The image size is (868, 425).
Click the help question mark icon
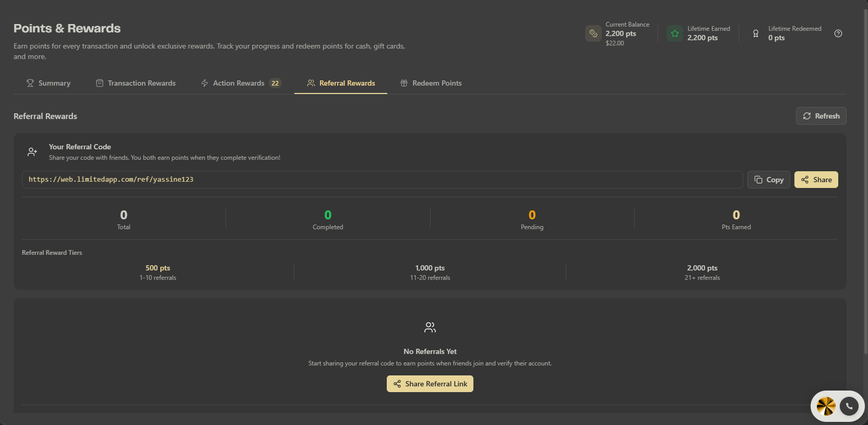click(838, 33)
